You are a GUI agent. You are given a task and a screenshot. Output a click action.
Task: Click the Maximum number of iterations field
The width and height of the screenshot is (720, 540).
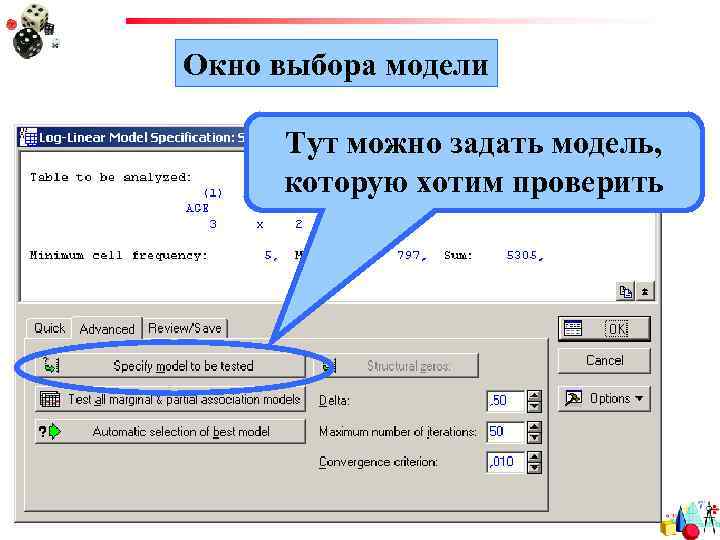506,432
